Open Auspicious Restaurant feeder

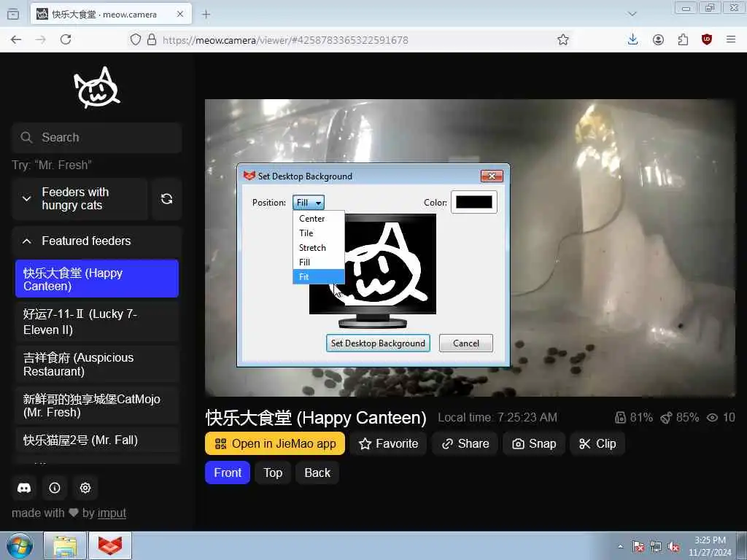tap(97, 365)
